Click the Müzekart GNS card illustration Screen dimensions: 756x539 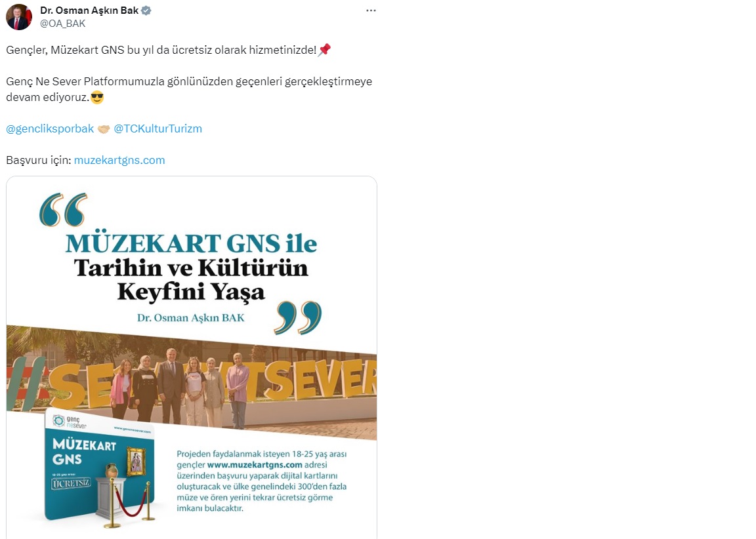(x=99, y=466)
